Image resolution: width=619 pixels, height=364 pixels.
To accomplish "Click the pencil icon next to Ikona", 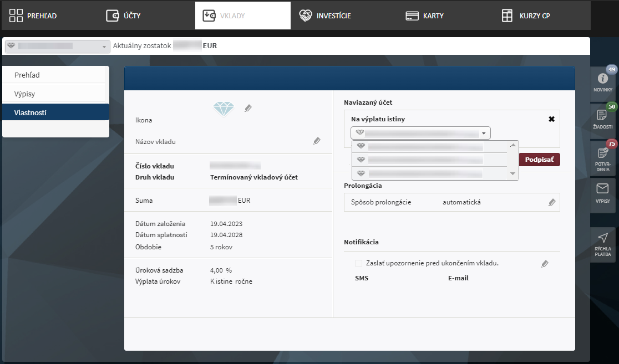I will (248, 109).
